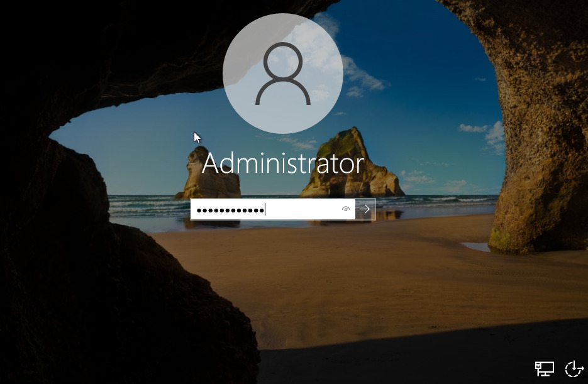Click the password reveal eye icon
588x384 pixels.
[x=345, y=209]
